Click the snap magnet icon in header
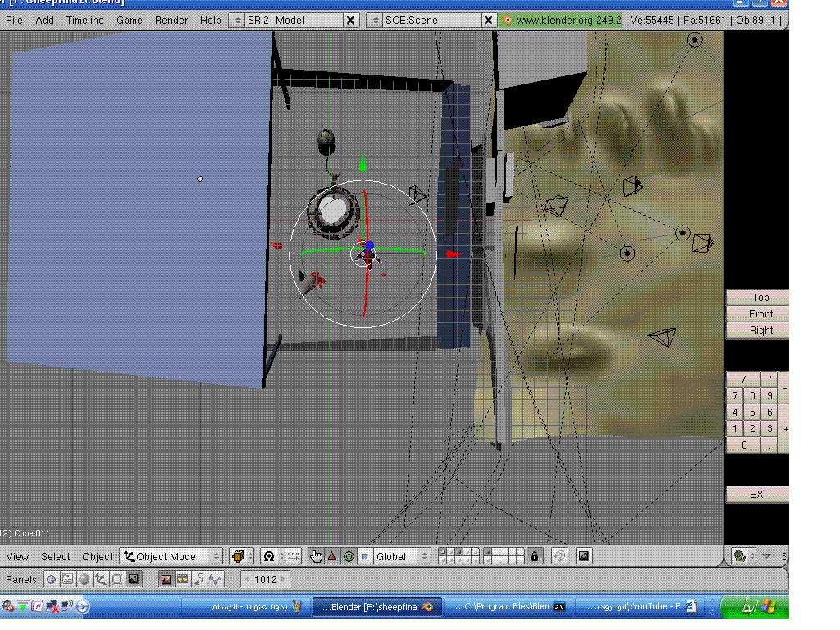 (559, 556)
